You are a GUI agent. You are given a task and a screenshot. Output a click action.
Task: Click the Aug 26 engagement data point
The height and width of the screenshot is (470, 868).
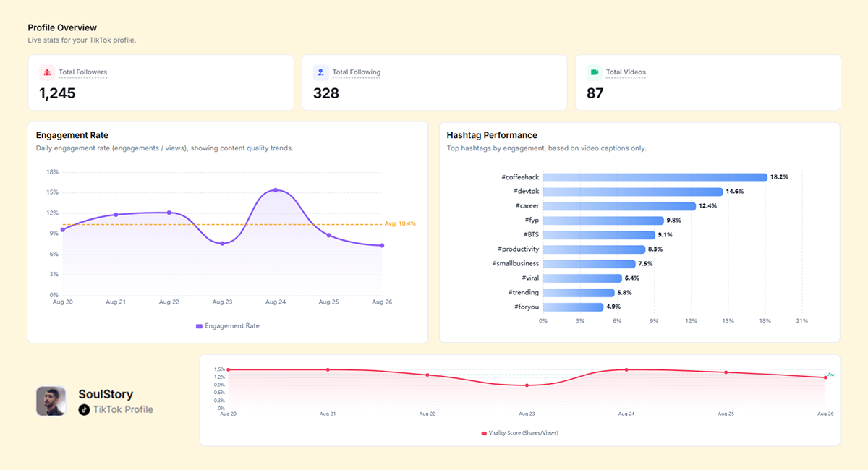382,246
